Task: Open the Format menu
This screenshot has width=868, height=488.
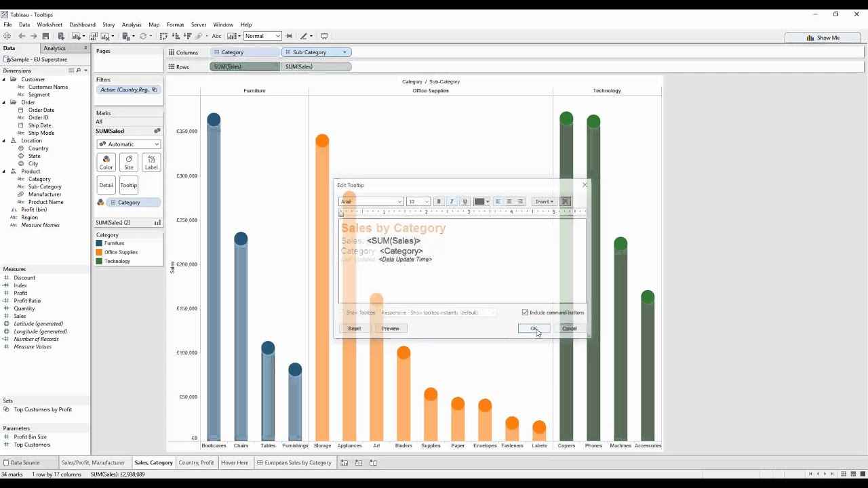Action: click(x=175, y=24)
